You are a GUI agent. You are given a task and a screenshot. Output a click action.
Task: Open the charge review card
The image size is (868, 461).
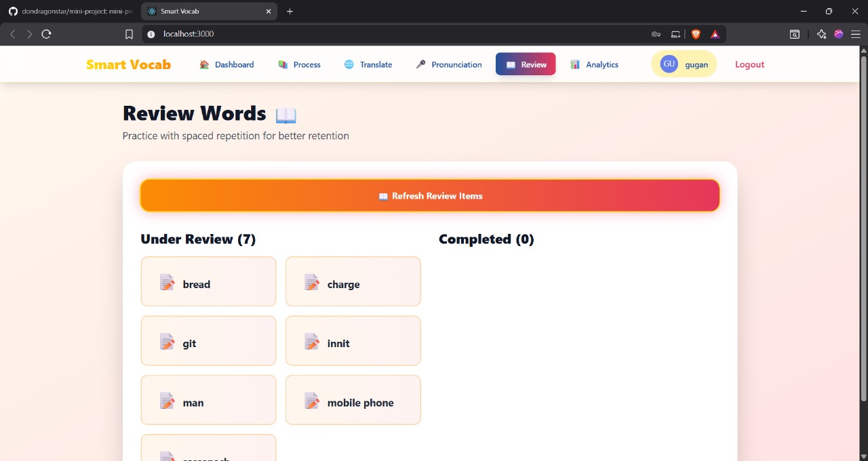coord(353,281)
